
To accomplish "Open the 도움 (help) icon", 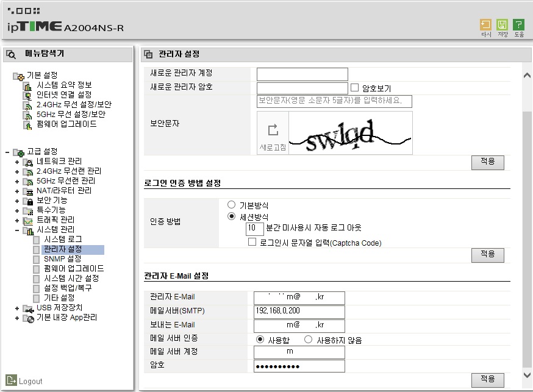I will click(518, 25).
